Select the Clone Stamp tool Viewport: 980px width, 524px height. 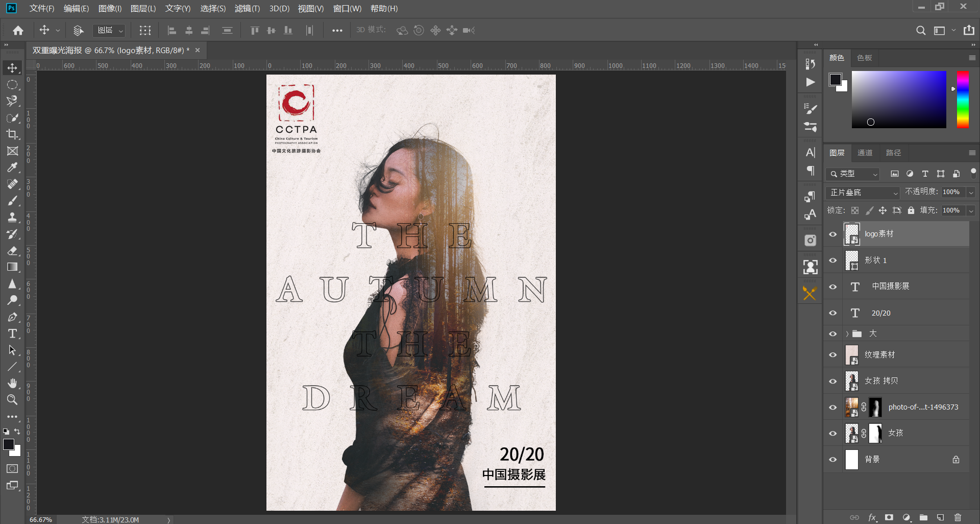(x=12, y=217)
